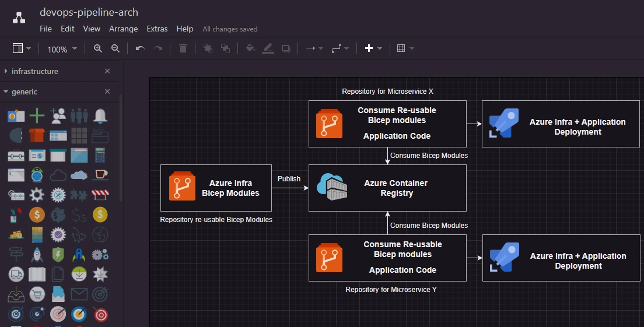Open the Help menu

click(x=185, y=29)
